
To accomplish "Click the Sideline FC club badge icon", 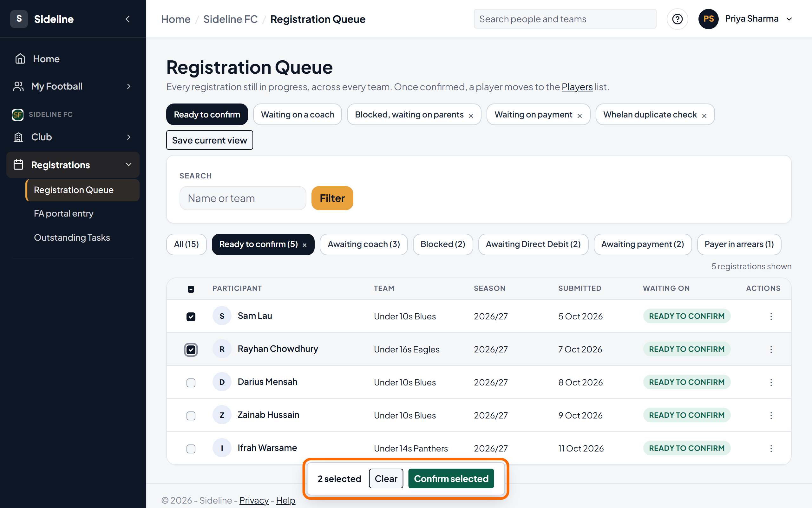I will tap(17, 115).
